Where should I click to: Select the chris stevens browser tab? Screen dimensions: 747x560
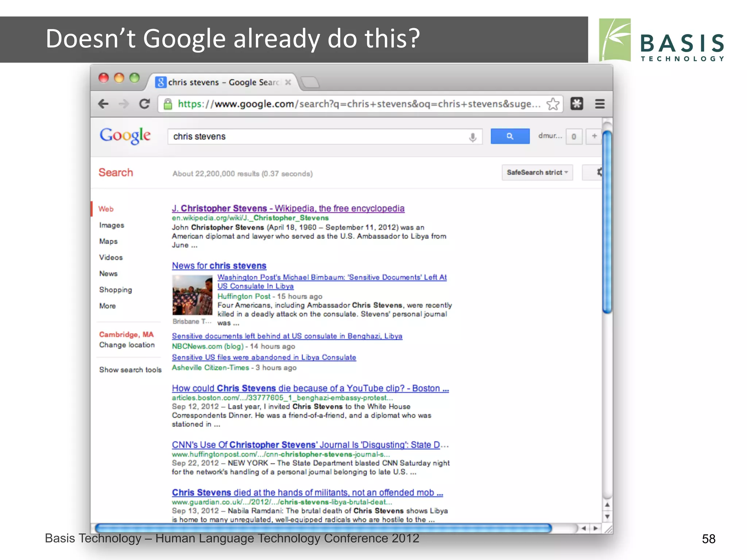pos(223,82)
